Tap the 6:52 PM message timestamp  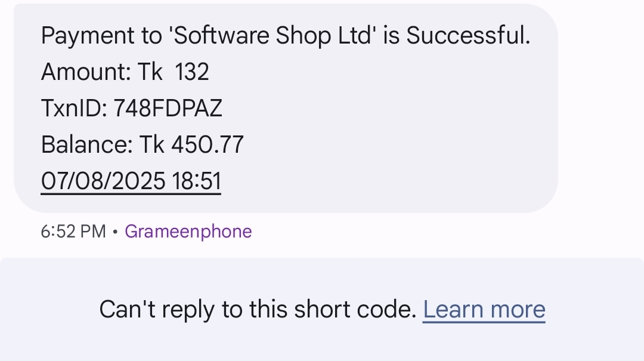(73, 232)
